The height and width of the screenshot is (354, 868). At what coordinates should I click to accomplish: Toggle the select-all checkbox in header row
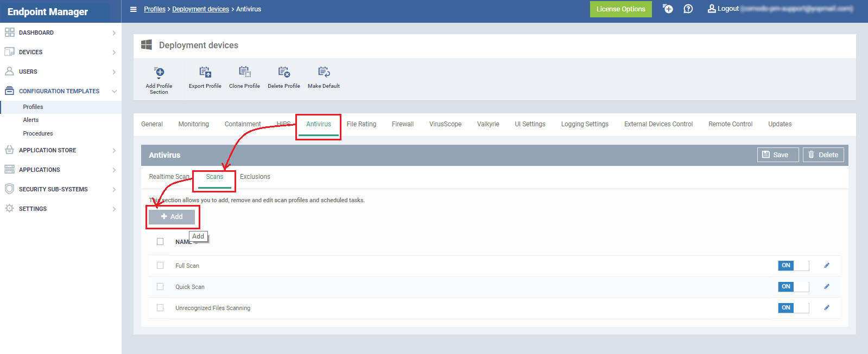coord(160,242)
